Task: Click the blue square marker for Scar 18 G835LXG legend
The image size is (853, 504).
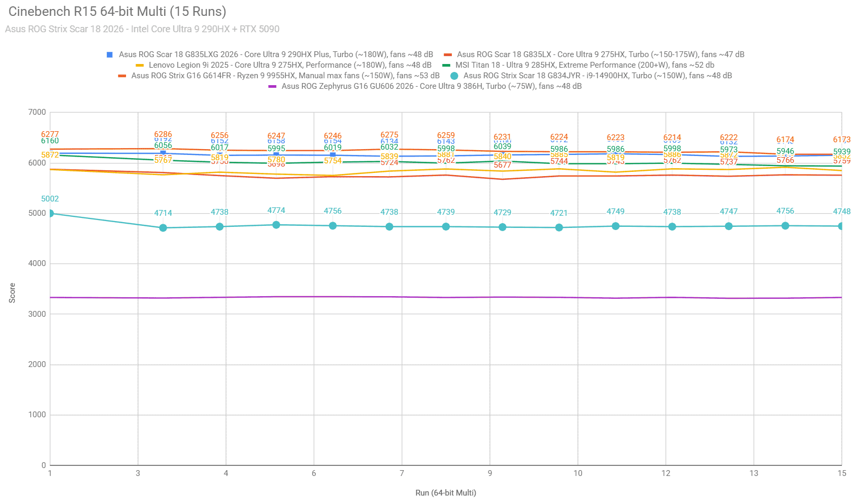Action: [x=110, y=54]
